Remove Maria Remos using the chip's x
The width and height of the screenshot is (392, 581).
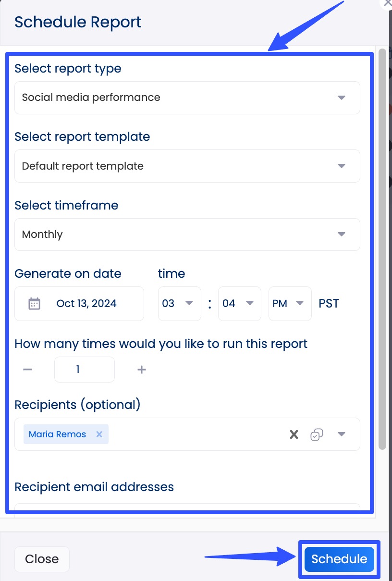99,434
